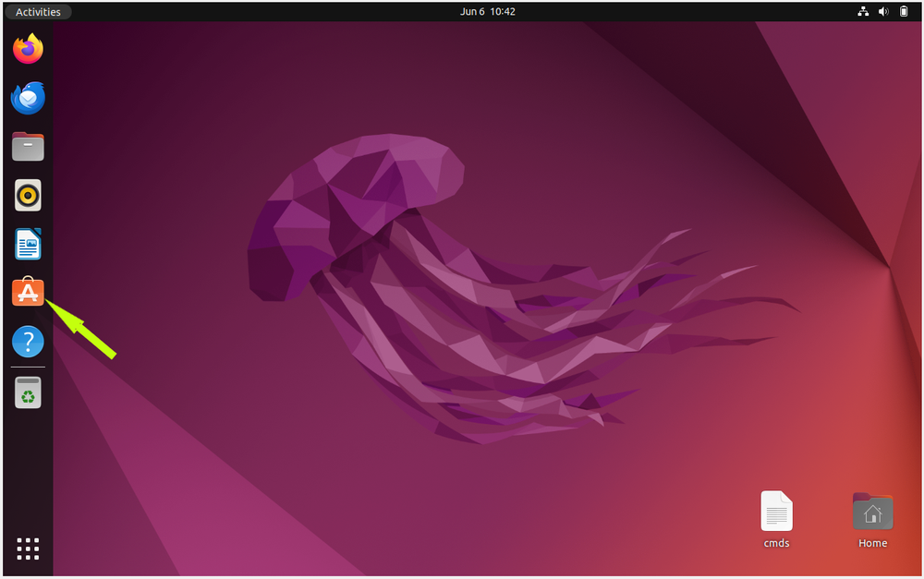Click the wired network icon in top bar

[863, 11]
